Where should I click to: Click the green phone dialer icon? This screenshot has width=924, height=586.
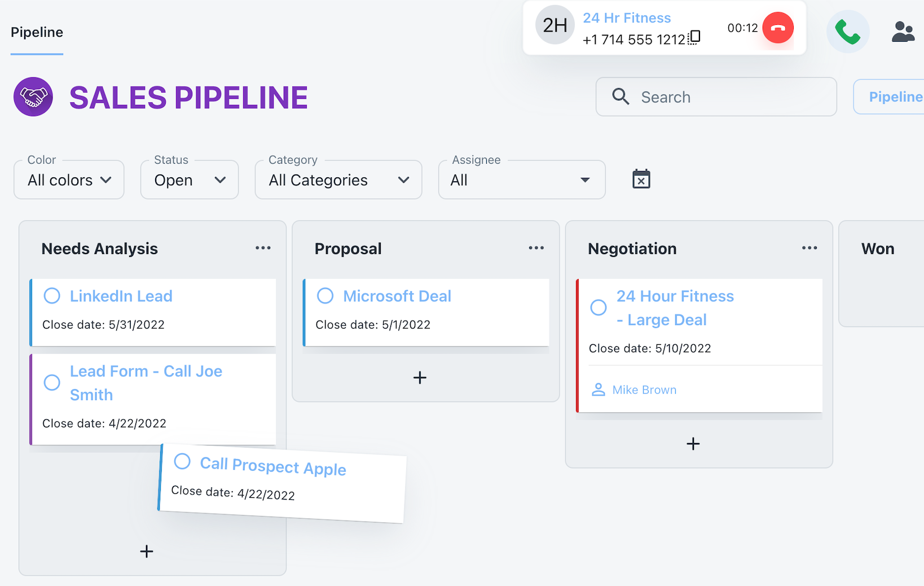(847, 32)
